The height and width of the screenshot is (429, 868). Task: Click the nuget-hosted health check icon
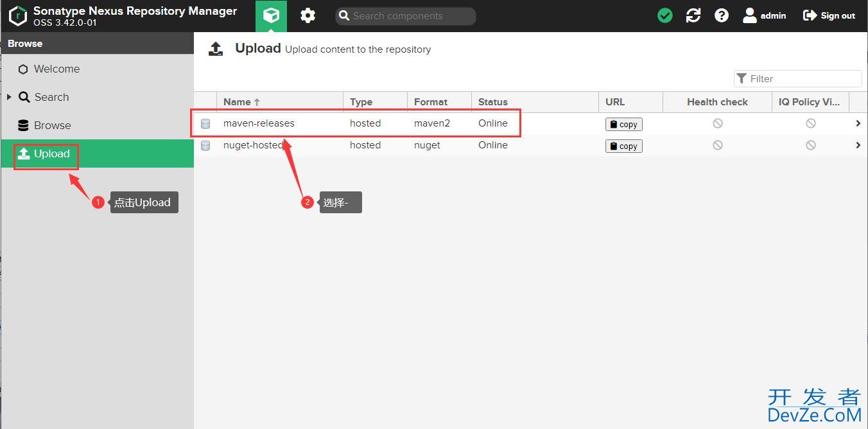coord(718,145)
